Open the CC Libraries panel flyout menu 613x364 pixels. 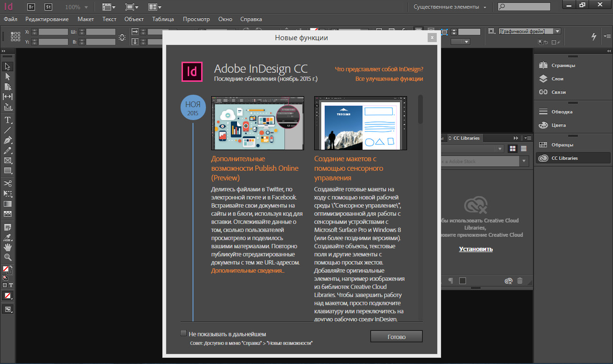click(527, 138)
